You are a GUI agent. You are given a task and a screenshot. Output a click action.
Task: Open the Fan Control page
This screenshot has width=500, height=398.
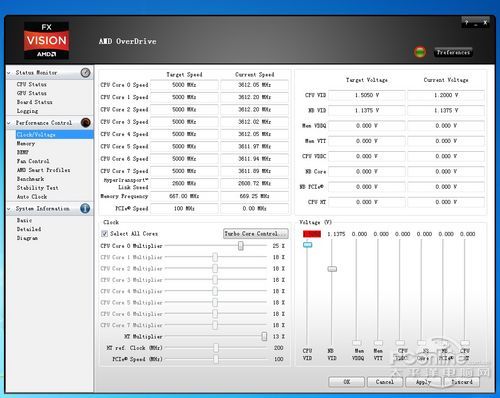(x=33, y=161)
